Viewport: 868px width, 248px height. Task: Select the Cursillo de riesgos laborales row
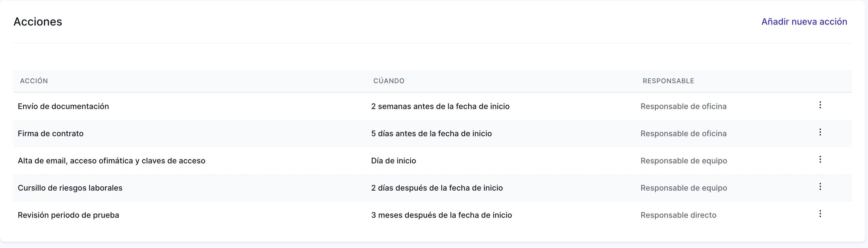coord(70,188)
